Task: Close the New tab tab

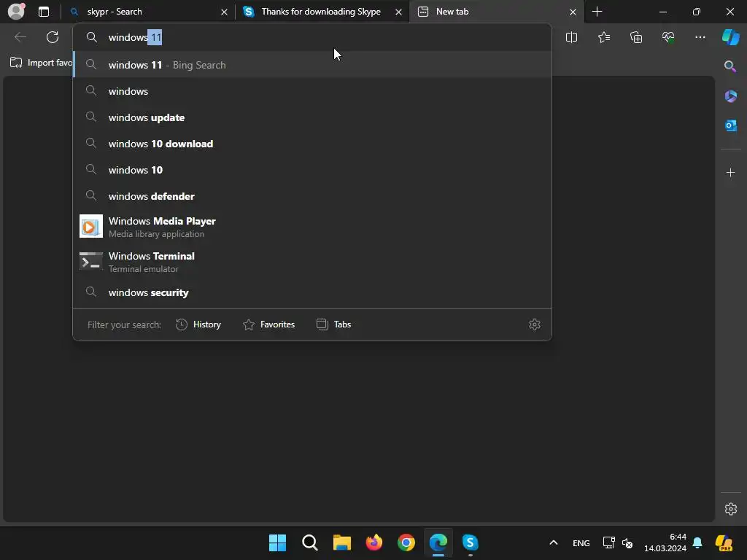Action: [573, 12]
